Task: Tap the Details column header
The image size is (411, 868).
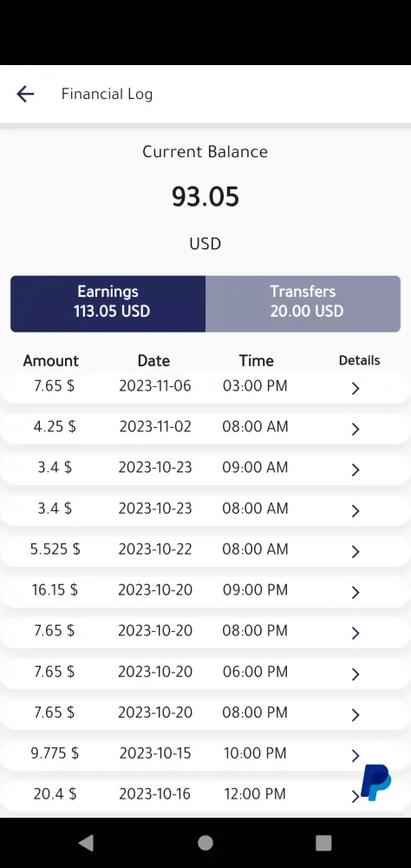Action: (360, 360)
